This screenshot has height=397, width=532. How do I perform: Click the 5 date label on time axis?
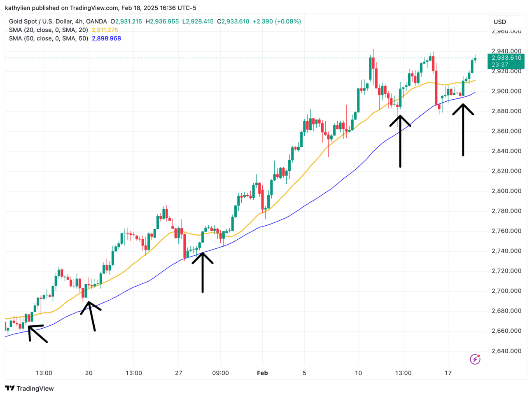304,373
